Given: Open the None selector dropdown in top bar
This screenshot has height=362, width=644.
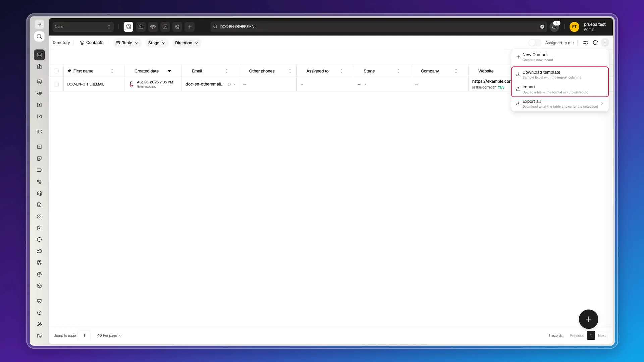Looking at the screenshot, I should pos(83,27).
